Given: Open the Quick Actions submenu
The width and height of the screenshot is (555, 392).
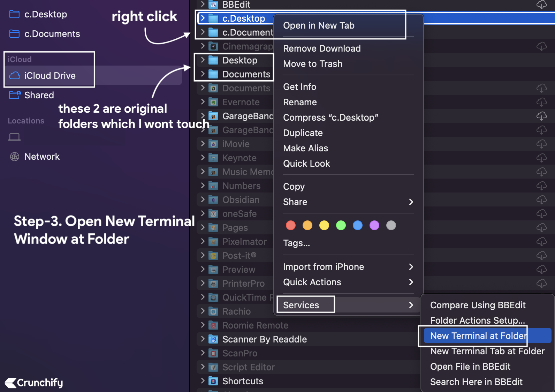Looking at the screenshot, I should [349, 282].
